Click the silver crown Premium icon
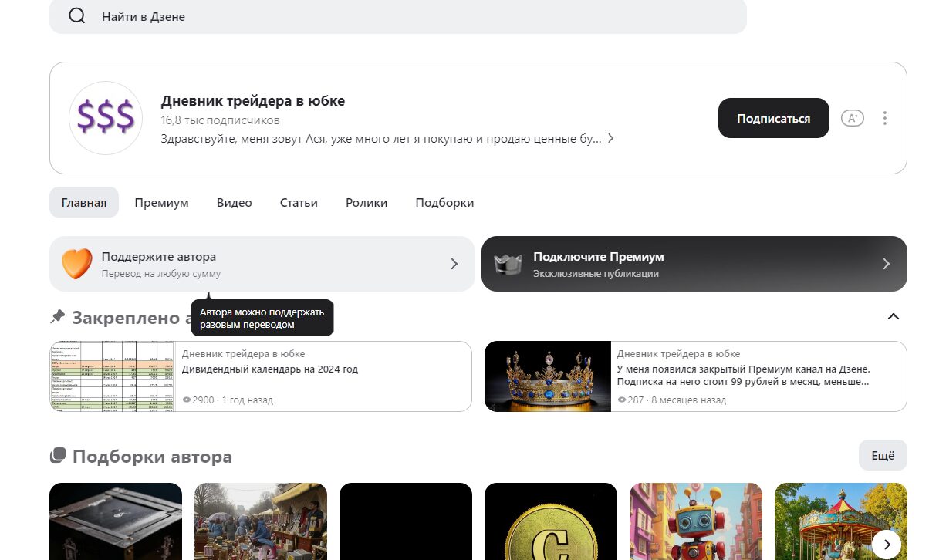 pyautogui.click(x=508, y=264)
